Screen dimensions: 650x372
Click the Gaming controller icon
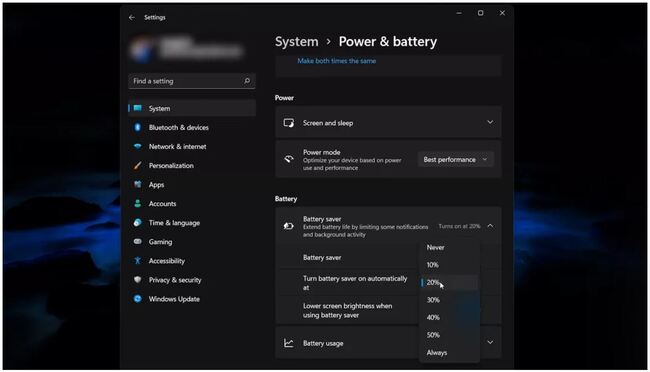click(x=138, y=241)
